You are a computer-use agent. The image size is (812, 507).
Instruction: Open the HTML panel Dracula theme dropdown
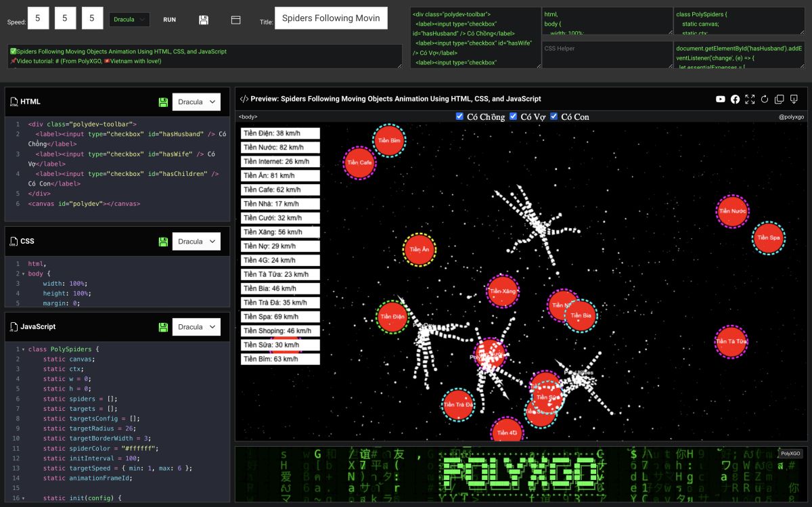pyautogui.click(x=196, y=102)
